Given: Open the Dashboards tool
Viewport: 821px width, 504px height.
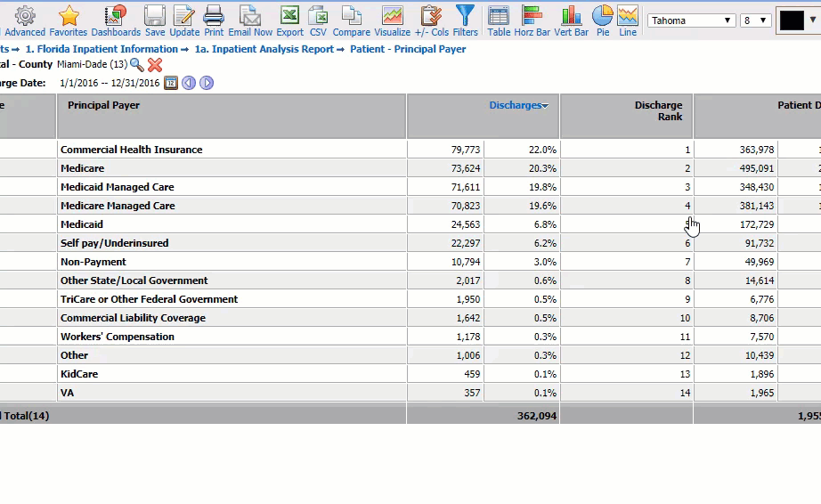Looking at the screenshot, I should [116, 21].
